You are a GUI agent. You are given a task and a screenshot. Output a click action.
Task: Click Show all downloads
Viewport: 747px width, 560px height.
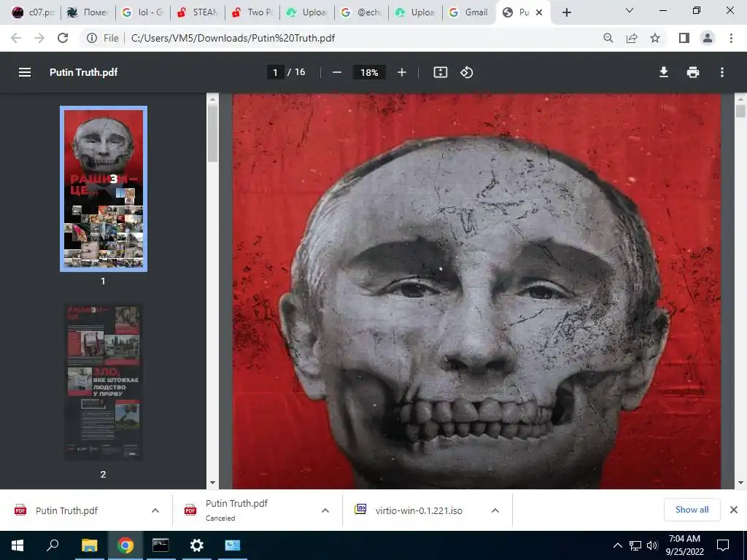pyautogui.click(x=692, y=510)
